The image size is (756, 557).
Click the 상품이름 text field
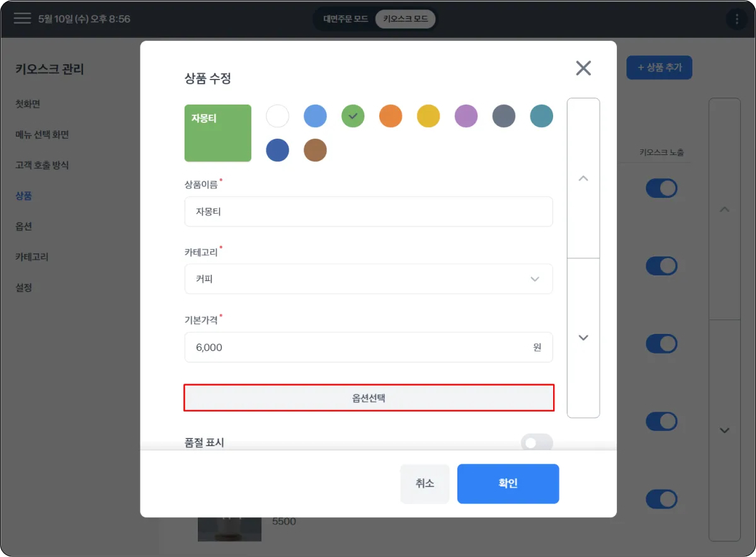pyautogui.click(x=369, y=212)
